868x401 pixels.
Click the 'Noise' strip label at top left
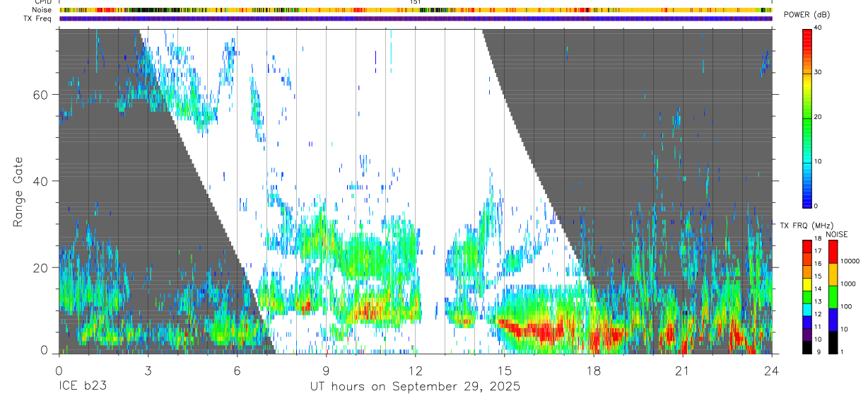[42, 10]
